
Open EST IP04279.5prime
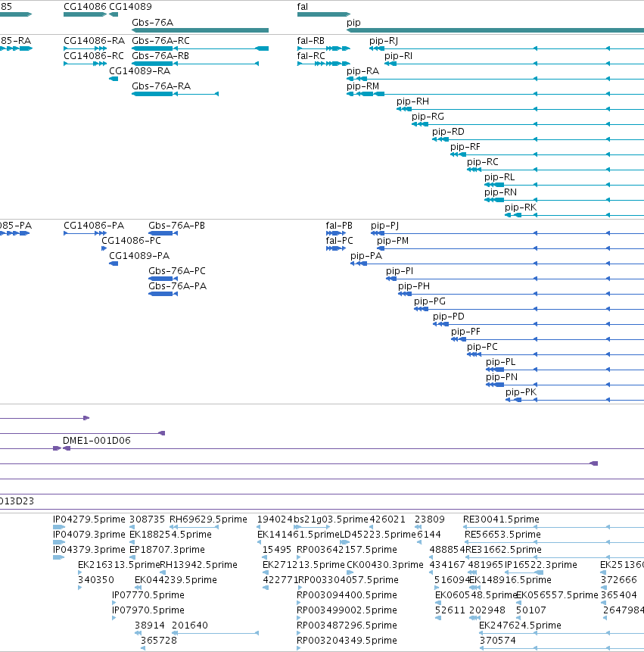click(x=89, y=519)
